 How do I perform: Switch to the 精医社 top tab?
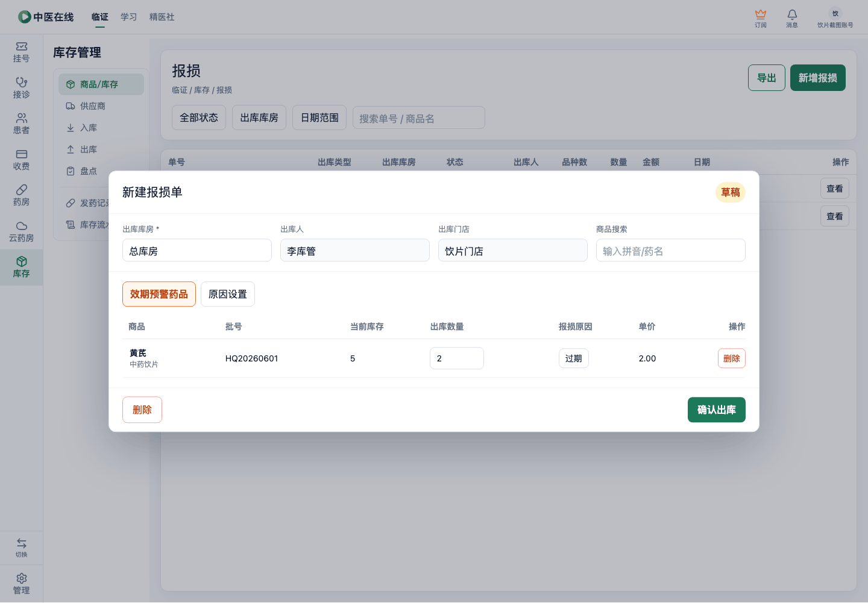pyautogui.click(x=162, y=17)
